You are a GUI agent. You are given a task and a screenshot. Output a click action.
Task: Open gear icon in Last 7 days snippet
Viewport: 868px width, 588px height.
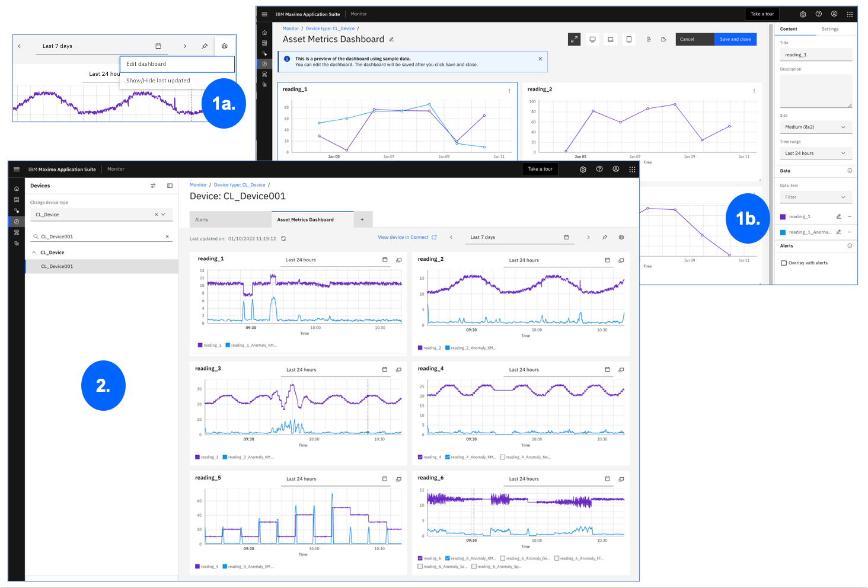(x=225, y=46)
